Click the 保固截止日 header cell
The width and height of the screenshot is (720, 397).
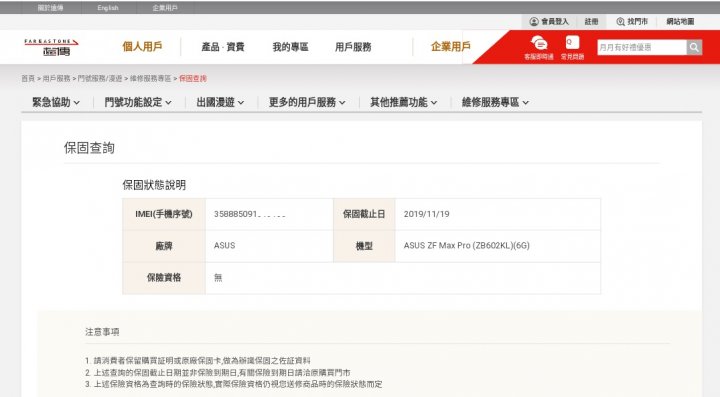point(364,214)
